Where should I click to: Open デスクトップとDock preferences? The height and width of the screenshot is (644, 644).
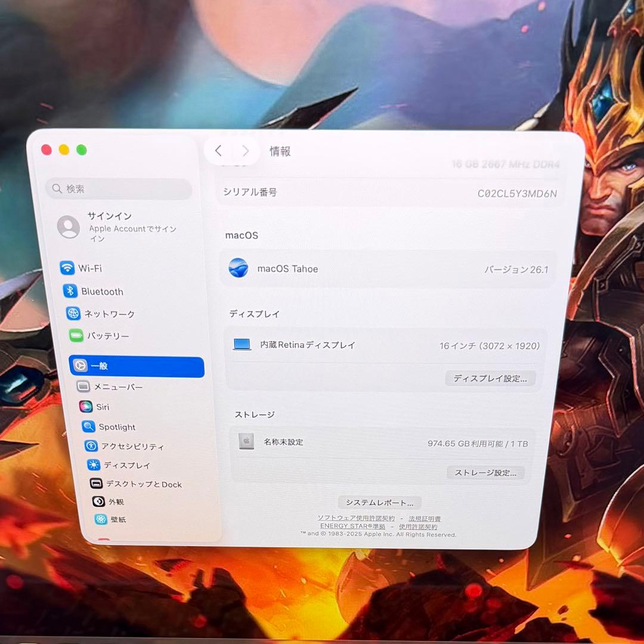click(136, 484)
